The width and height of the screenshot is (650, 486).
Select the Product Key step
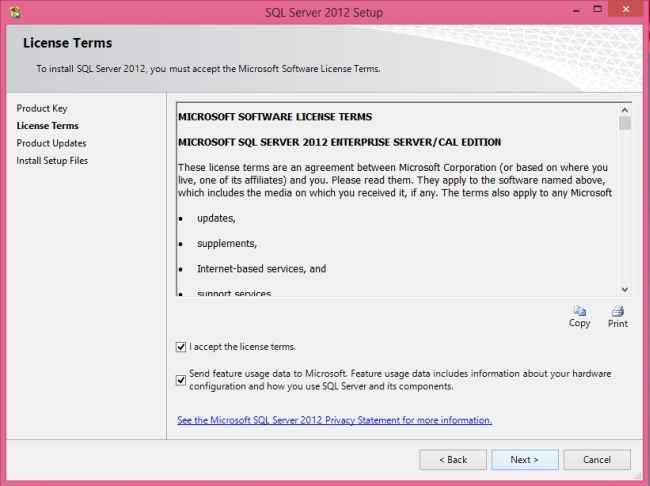coord(42,108)
